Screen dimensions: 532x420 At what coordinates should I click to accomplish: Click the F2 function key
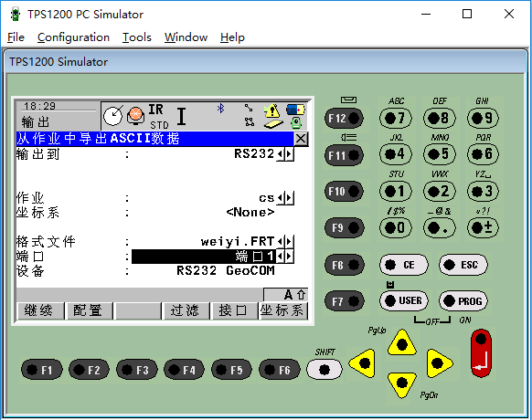89,370
